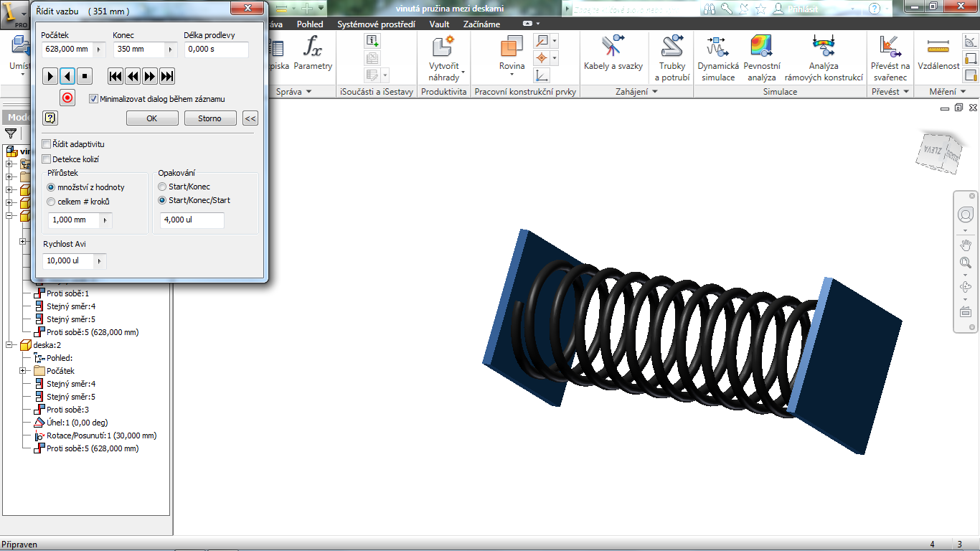Open the Vault ribbon tab
The height and width of the screenshot is (551, 980).
coord(439,24)
